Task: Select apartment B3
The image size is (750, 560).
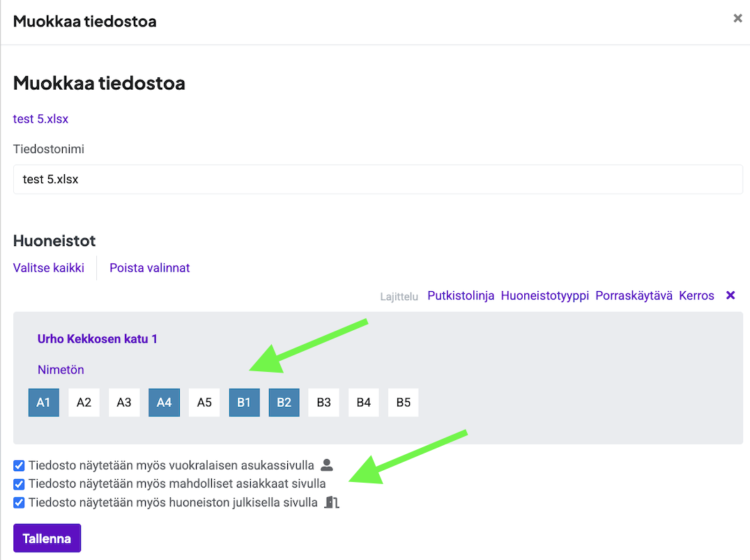Action: [x=324, y=403]
